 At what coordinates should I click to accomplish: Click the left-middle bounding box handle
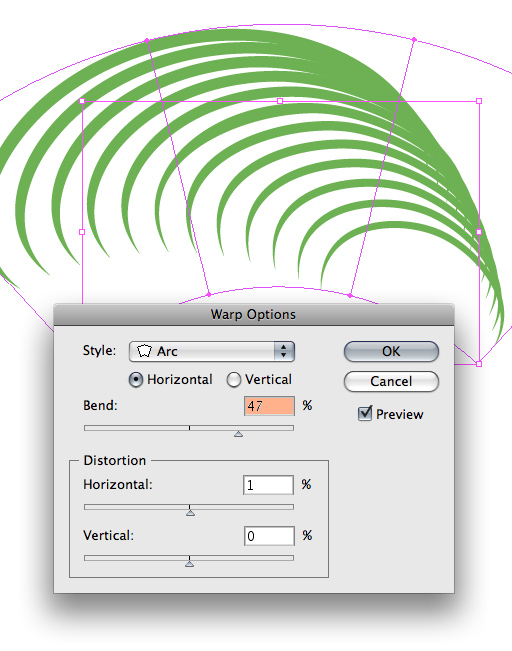82,232
